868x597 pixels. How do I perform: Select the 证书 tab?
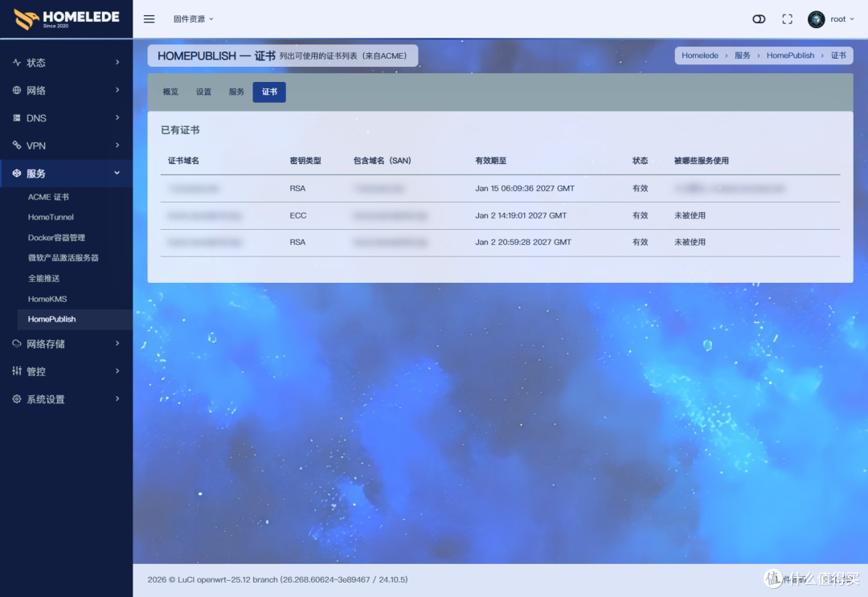(x=269, y=92)
